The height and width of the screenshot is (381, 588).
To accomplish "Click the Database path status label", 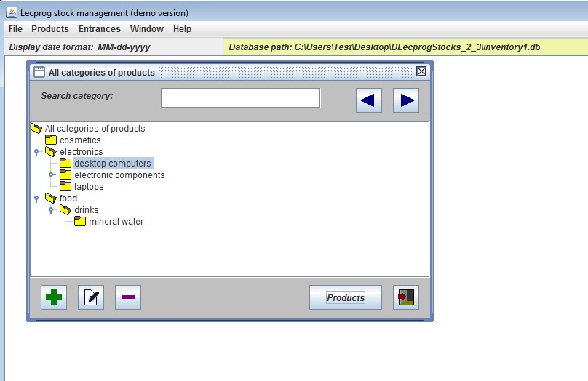I will click(x=384, y=47).
